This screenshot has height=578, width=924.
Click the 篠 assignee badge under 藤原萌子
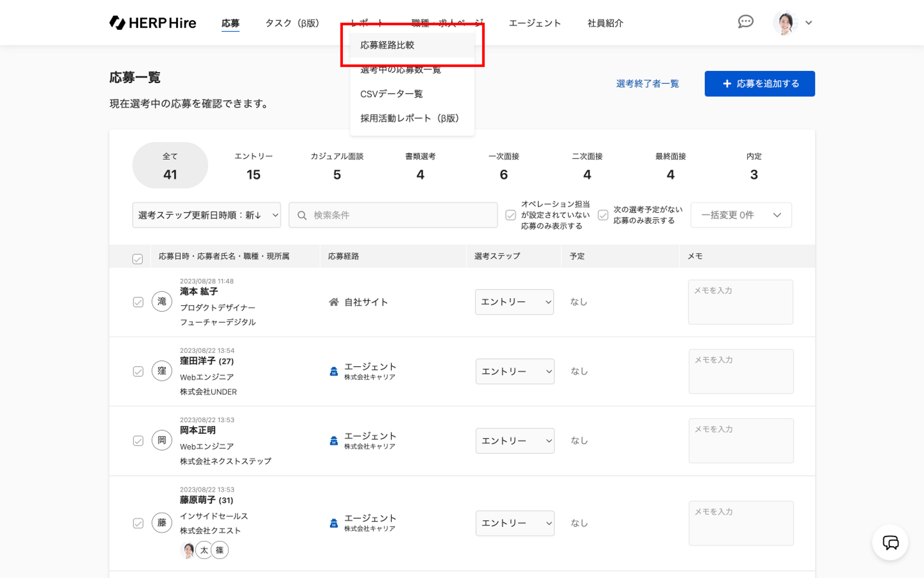click(220, 550)
